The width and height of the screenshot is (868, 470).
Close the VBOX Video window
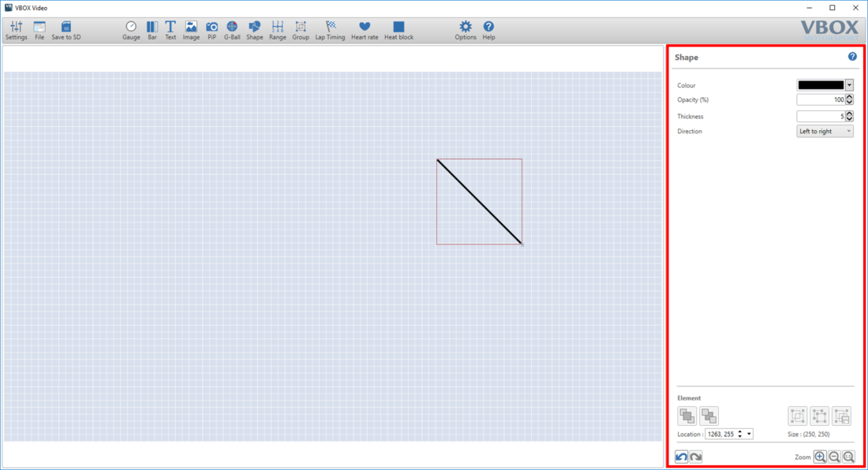click(855, 8)
